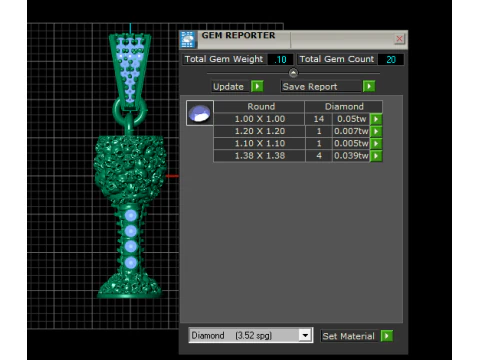480x360 pixels.
Task: Click green arrow on 1.00 X 1.00 row
Action: pos(376,119)
